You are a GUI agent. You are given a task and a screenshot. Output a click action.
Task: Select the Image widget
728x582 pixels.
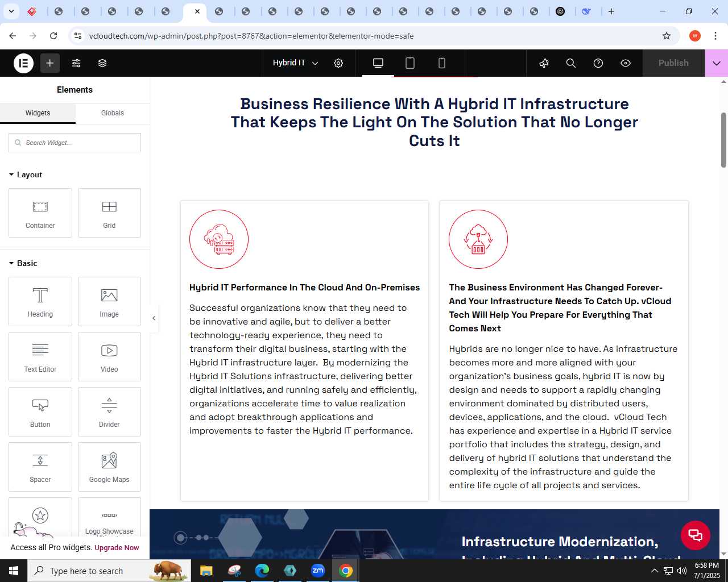(109, 302)
